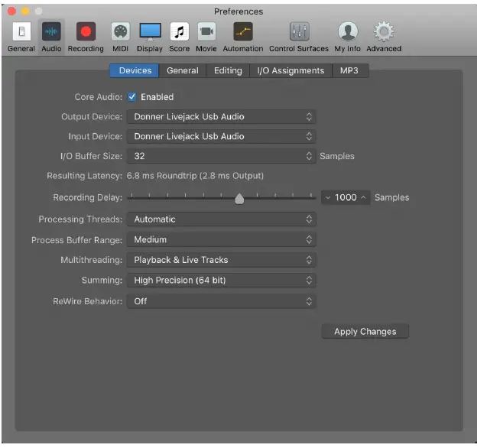Toggle the Core Audio Enabled checkbox
Screen dimensions: 487x448
point(132,97)
